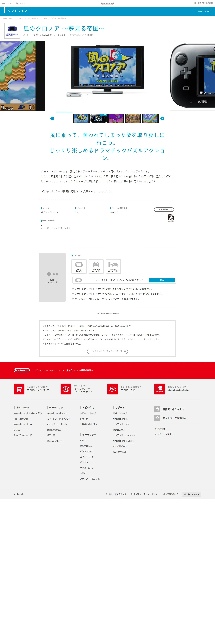Click the さがす search magnifier icon
Screen dimensions: 215x644
(x=17, y=3)
